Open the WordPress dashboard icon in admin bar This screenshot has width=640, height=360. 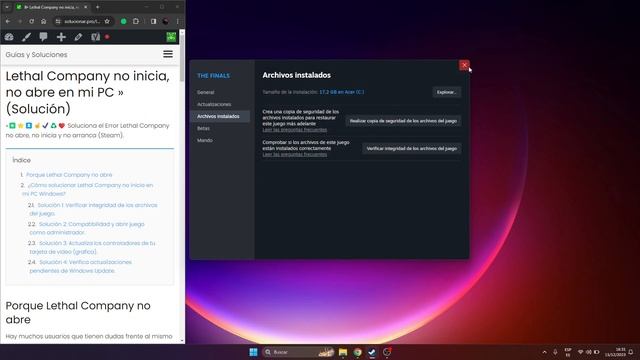click(x=9, y=37)
